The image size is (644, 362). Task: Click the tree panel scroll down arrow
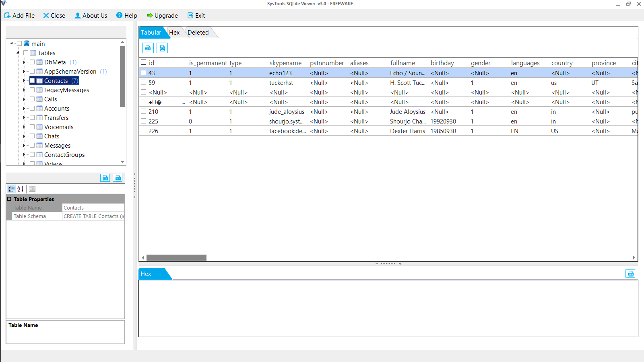tap(122, 162)
